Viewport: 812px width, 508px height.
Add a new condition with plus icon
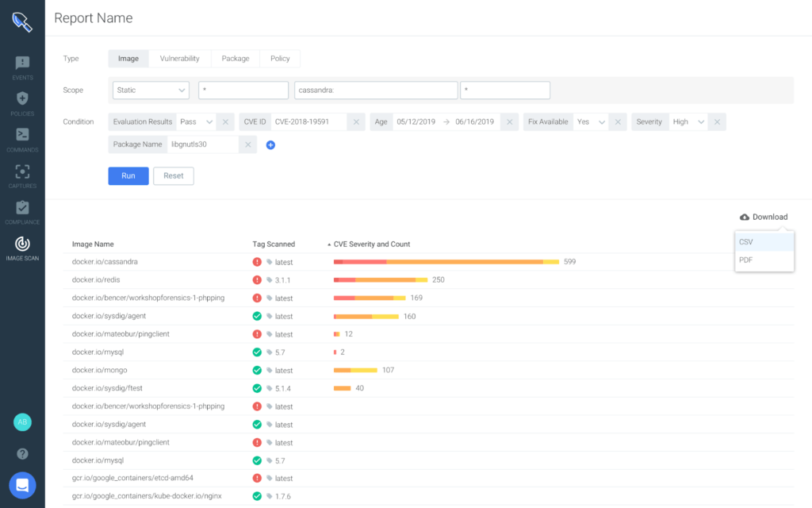point(270,145)
